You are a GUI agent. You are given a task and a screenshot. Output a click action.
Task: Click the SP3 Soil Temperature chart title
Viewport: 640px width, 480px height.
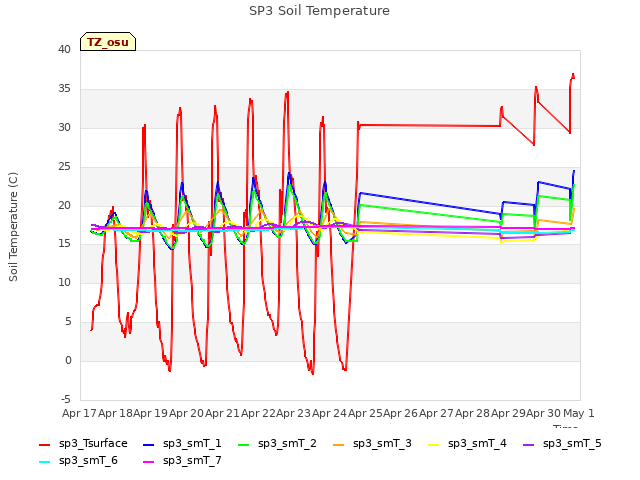320,11
